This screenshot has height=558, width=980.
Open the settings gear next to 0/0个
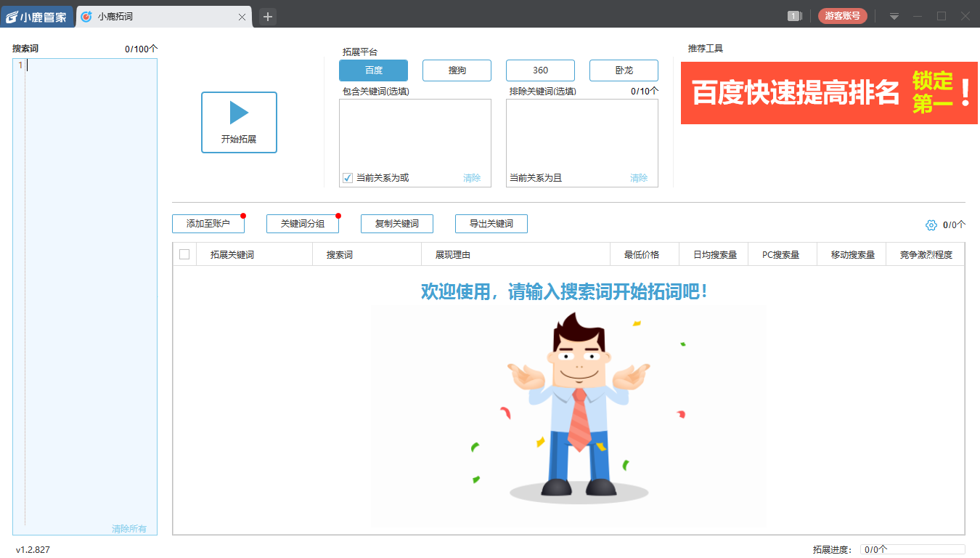(x=931, y=225)
